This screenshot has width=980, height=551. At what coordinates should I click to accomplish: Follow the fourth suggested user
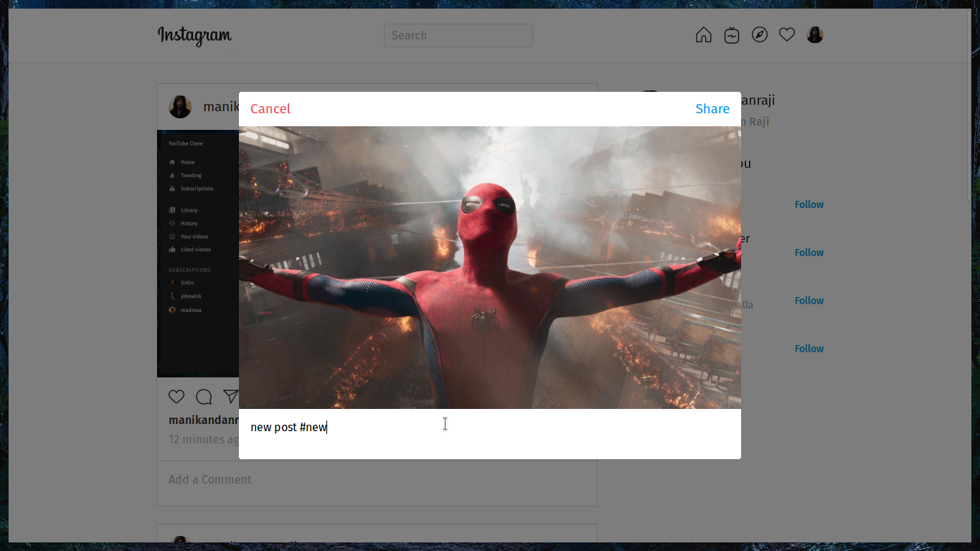(809, 349)
